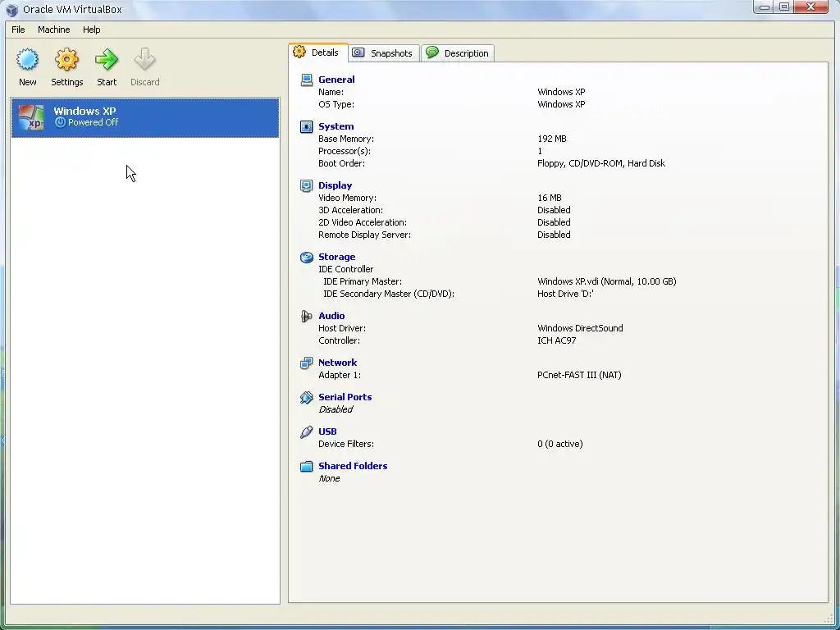The width and height of the screenshot is (840, 630).
Task: Click the 192 MB base memory value
Action: [x=552, y=139]
